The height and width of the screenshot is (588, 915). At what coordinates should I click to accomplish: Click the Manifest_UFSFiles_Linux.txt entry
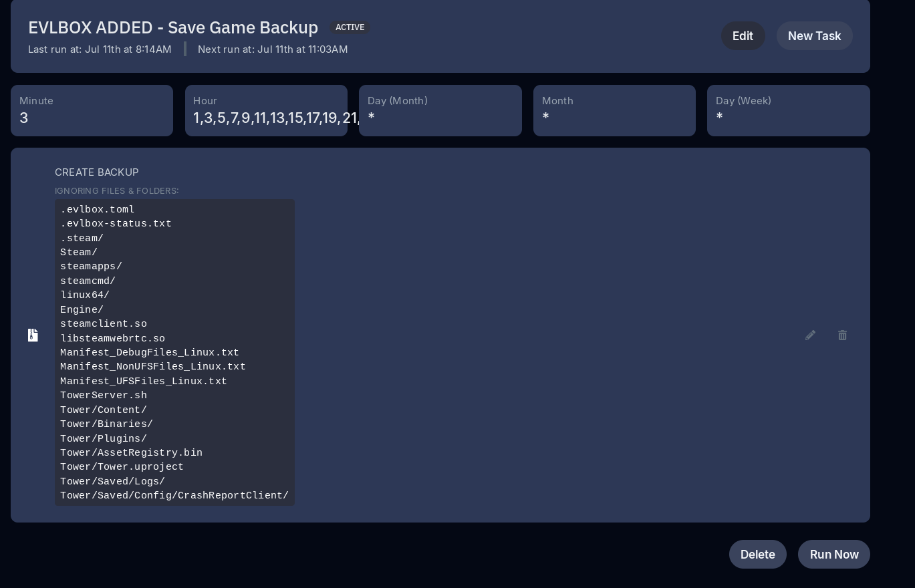144,382
